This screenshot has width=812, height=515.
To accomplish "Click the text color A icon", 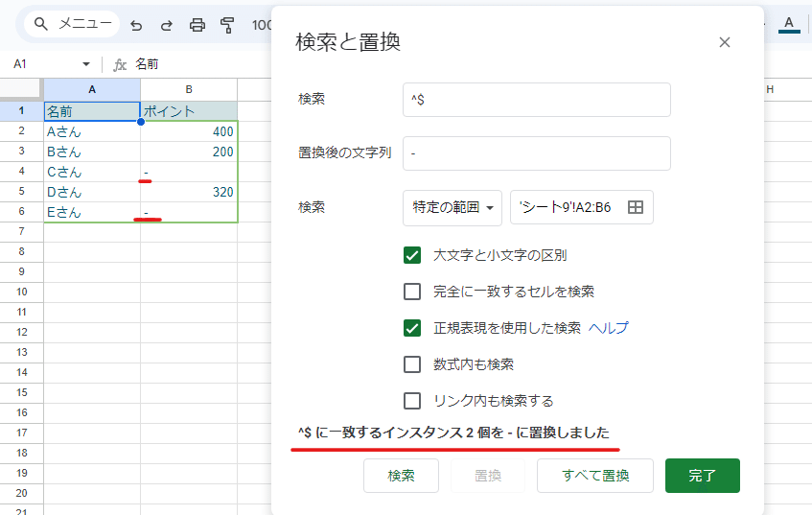I will tap(789, 24).
